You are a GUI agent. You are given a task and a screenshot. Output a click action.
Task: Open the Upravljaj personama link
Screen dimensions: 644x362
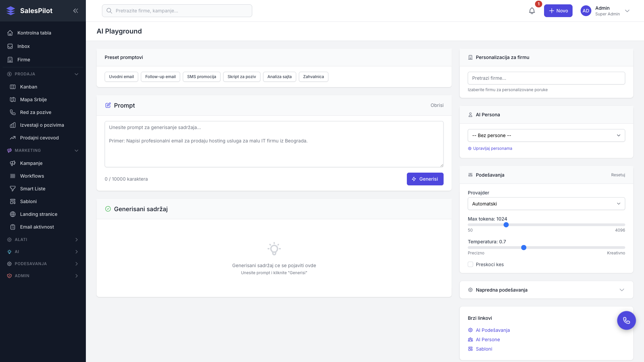tap(492, 148)
